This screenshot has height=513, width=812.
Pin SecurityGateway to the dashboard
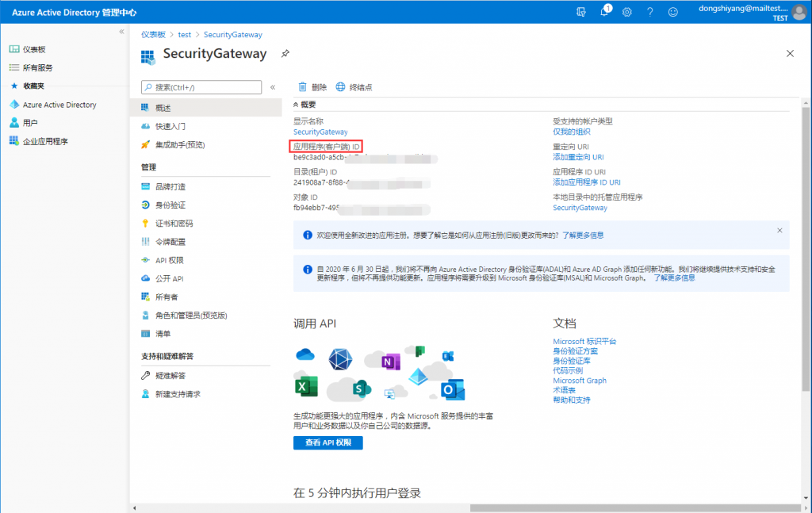coord(285,53)
